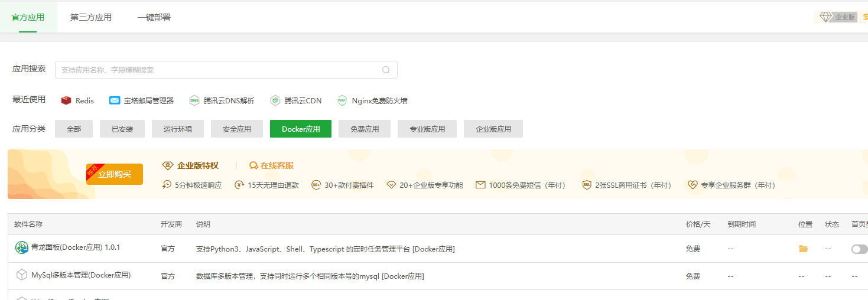The image size is (868, 300).
Task: Filter by 全部 category
Action: (74, 129)
